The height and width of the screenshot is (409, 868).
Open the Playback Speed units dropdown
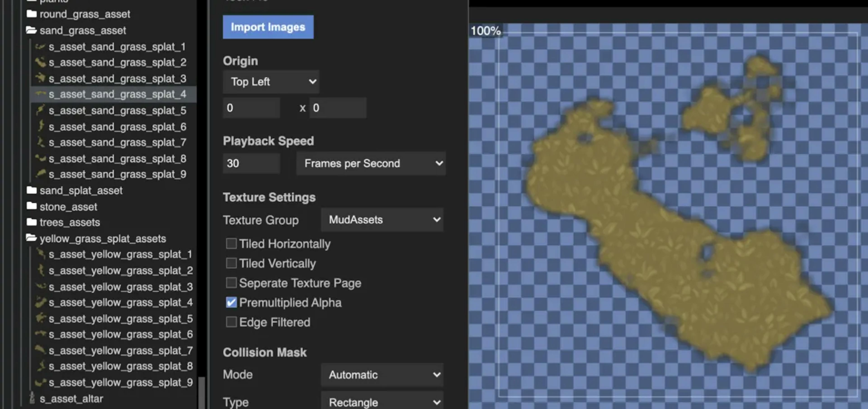371,163
